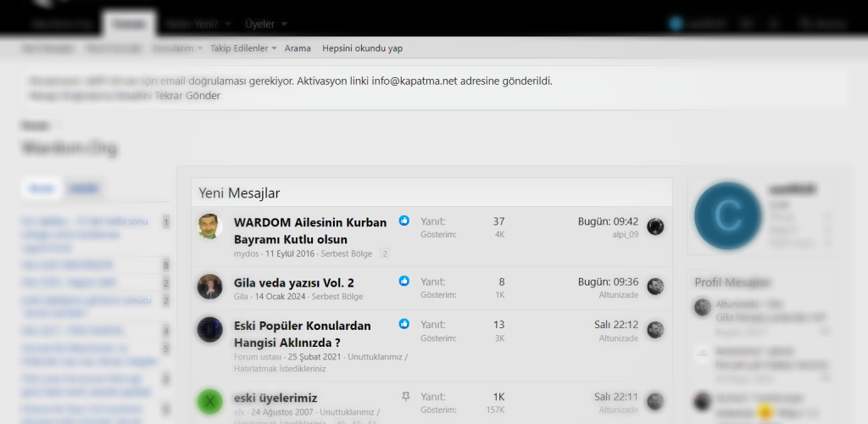Click the Salı 22:11 last post time

(x=616, y=397)
